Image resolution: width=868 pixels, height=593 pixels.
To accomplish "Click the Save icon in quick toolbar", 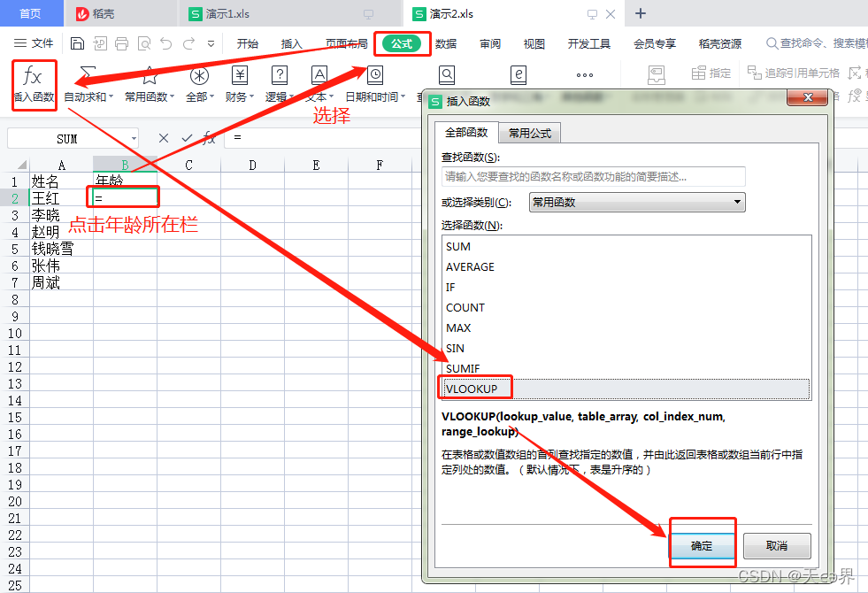I will coord(78,43).
